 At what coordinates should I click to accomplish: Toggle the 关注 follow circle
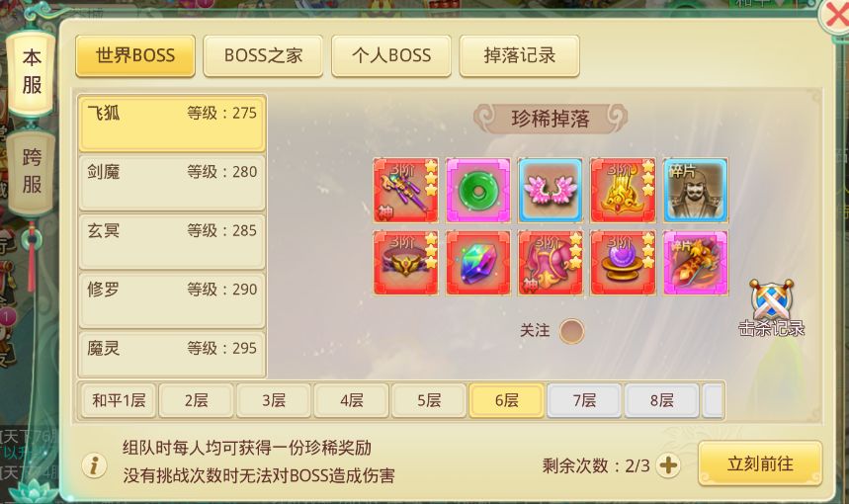[572, 331]
